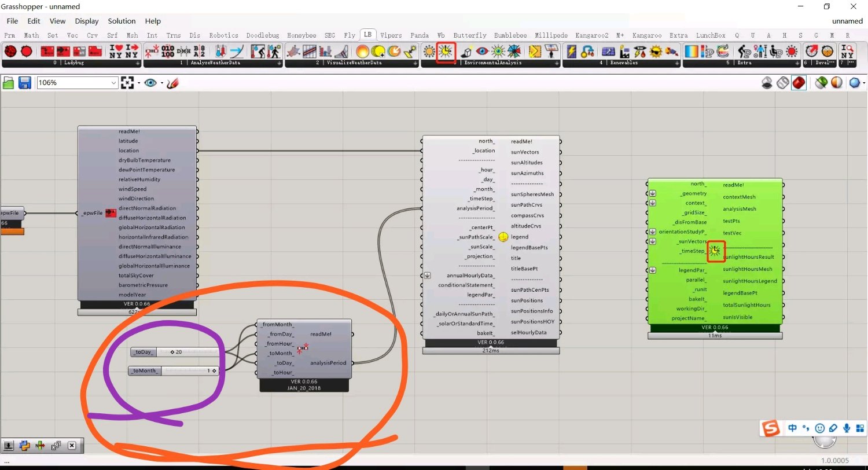Viewport: 868px width, 470px height.
Task: Click the Ladybug_Ladybug component icon
Action: [x=11, y=52]
